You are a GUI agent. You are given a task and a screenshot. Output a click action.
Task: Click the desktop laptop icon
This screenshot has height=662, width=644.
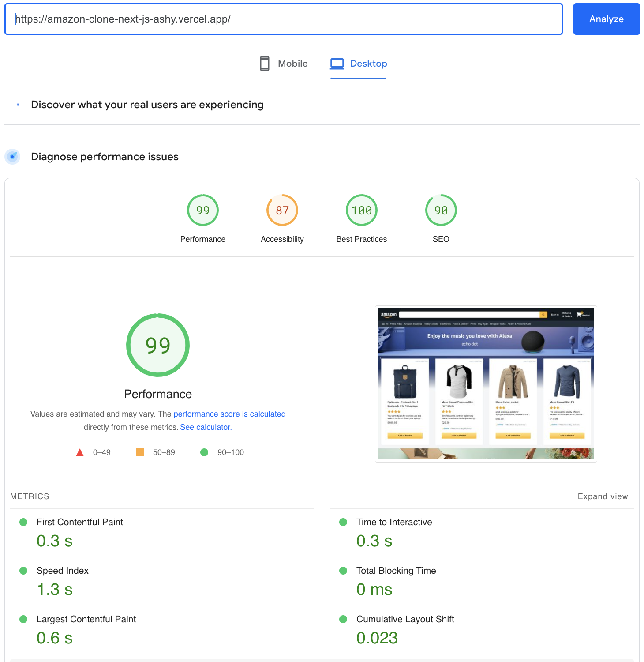[337, 64]
